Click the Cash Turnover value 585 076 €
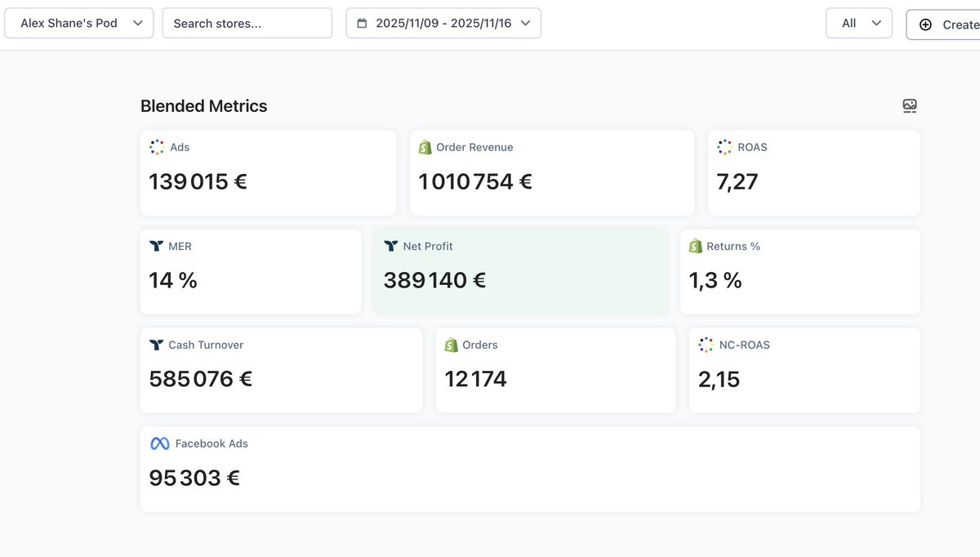Screen dimensions: 980x557 pos(201,379)
